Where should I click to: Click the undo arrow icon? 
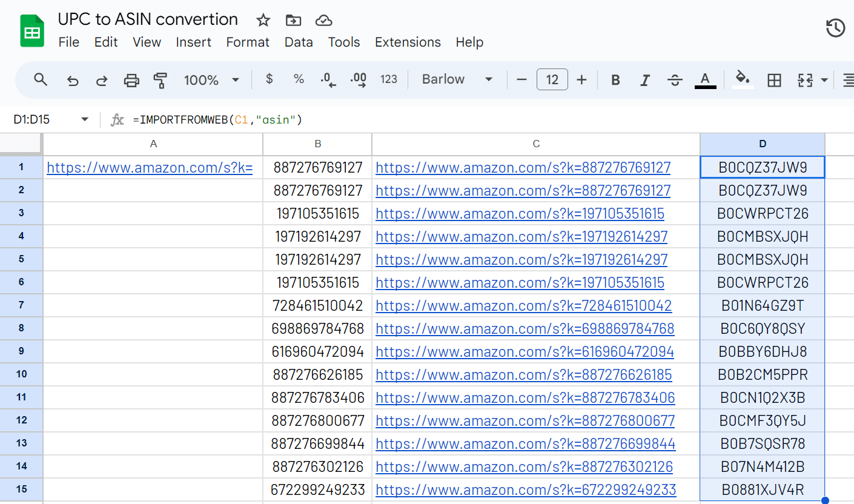click(73, 80)
